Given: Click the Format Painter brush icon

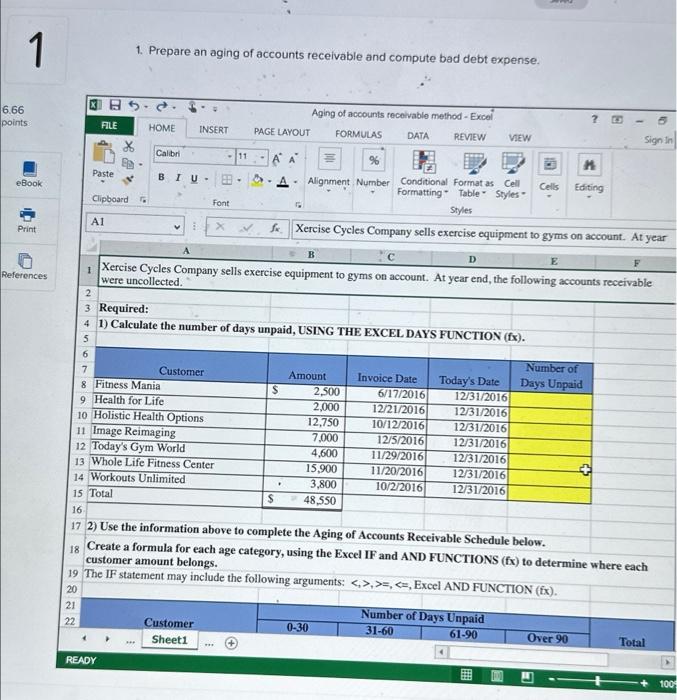Looking at the screenshot, I should click(128, 179).
